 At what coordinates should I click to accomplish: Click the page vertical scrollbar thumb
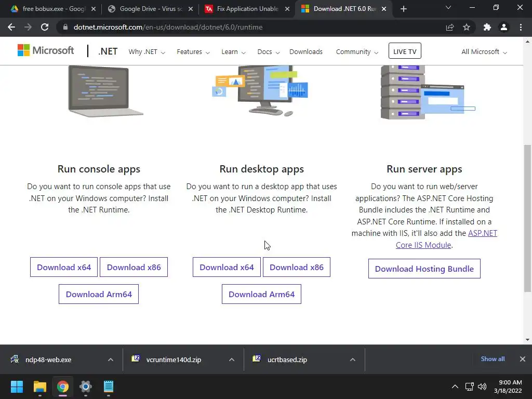tap(528, 218)
